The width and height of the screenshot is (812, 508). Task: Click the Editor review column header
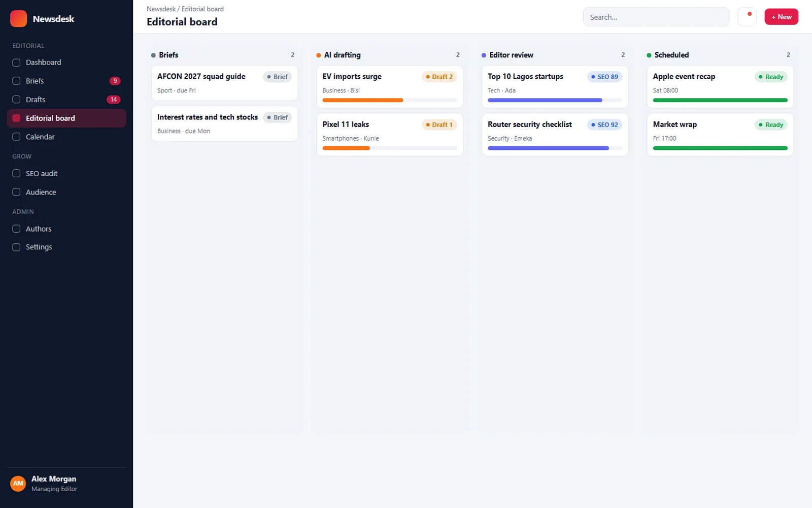(x=555, y=55)
